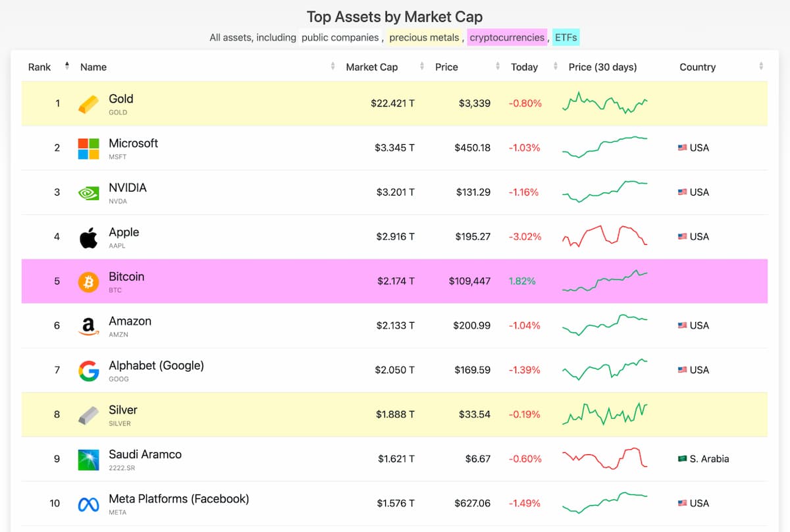View Bitcoin 30-day price chart
Viewport: 790px width, 532px height.
(605, 280)
